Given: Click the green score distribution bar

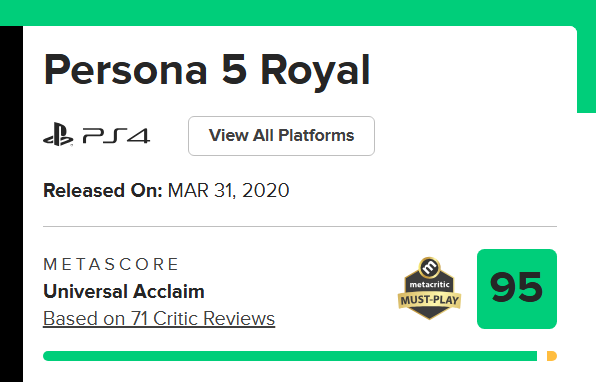Looking at the screenshot, I should tap(290, 356).
